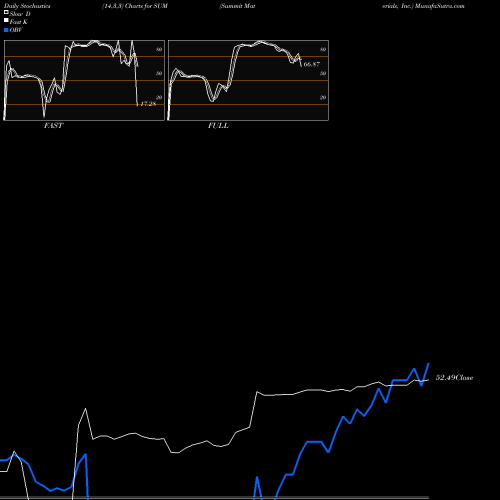Image resolution: width=500 pixels, height=500 pixels.
Task: Click the end of blue OBV line
Action: 429,364
